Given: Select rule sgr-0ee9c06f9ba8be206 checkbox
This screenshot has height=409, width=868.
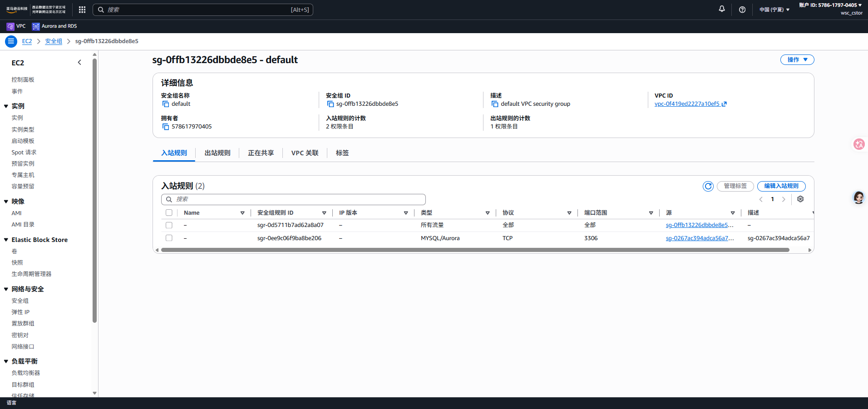Looking at the screenshot, I should tap(169, 238).
